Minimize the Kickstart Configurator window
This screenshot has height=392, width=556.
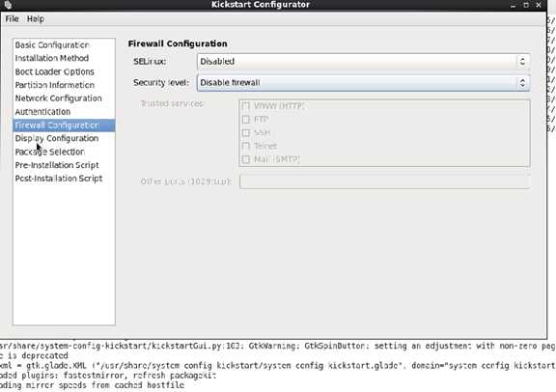513,5
